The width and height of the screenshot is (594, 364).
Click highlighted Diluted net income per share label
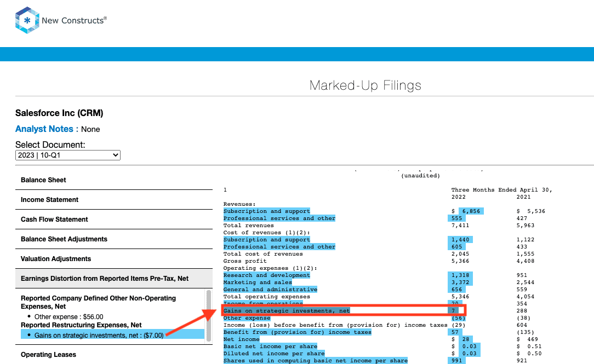point(274,354)
